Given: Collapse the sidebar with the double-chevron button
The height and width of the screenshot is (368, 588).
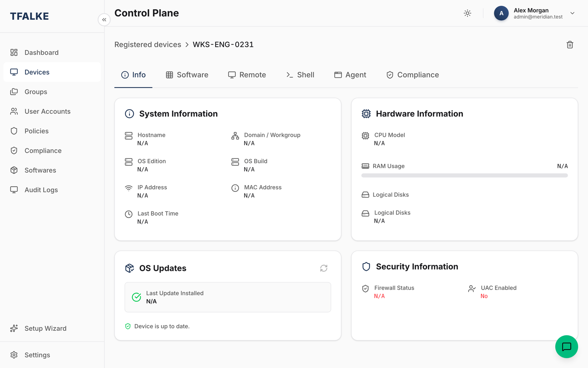Looking at the screenshot, I should pyautogui.click(x=104, y=20).
